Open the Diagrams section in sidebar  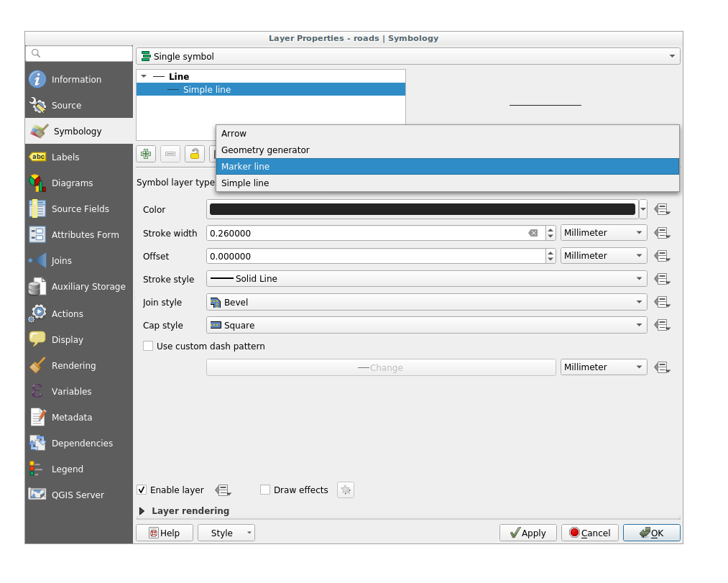pyautogui.click(x=72, y=183)
